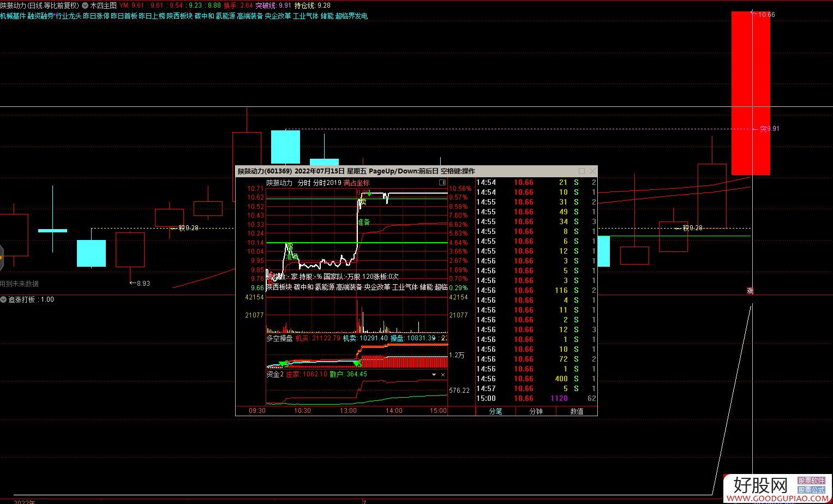Image resolution: width=833 pixels, height=504 pixels.
Task: Click the 持仓线 9.28 value
Action: [313, 5]
